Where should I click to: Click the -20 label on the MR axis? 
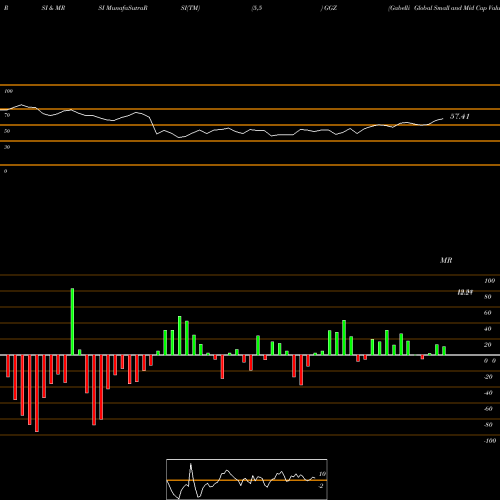click(488, 377)
